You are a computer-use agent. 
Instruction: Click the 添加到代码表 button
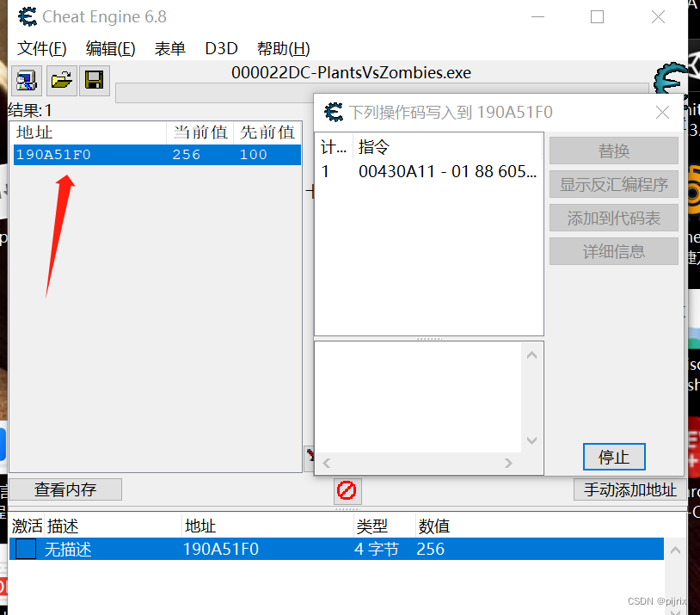pos(614,218)
